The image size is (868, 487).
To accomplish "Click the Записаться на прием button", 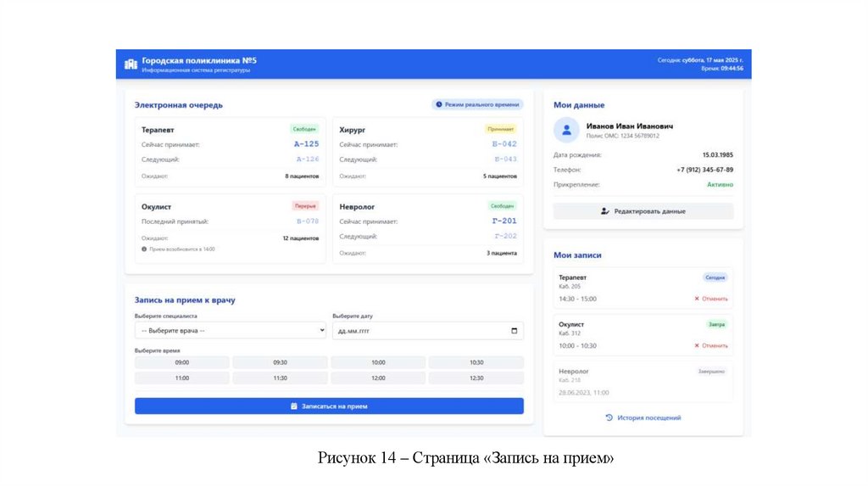I will coord(329,406).
